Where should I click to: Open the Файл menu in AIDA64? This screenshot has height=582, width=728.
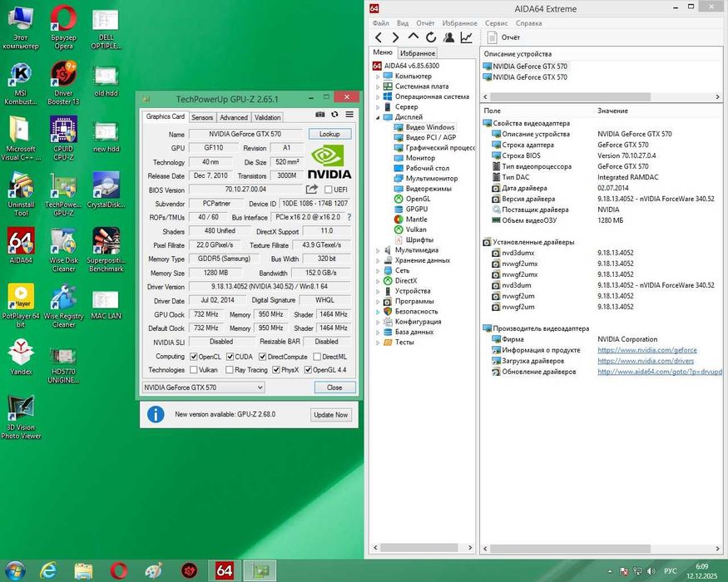(x=380, y=22)
